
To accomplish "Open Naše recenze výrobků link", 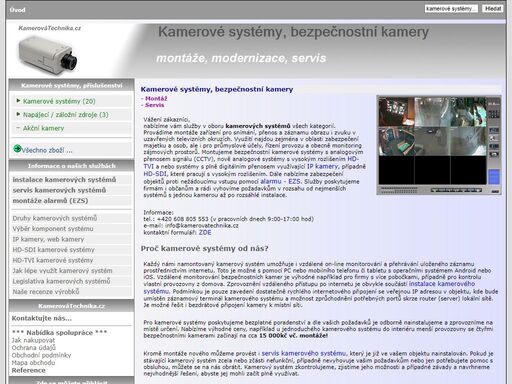I will pos(46,292).
